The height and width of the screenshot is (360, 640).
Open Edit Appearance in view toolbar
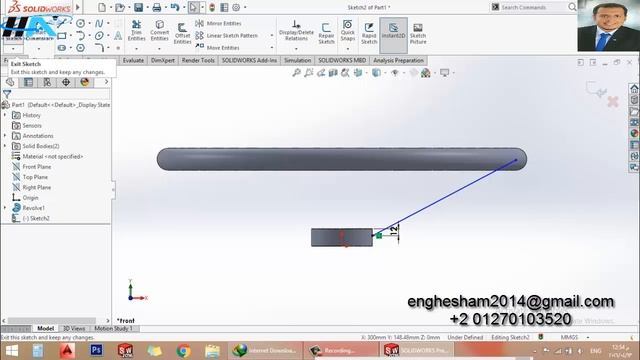point(426,73)
